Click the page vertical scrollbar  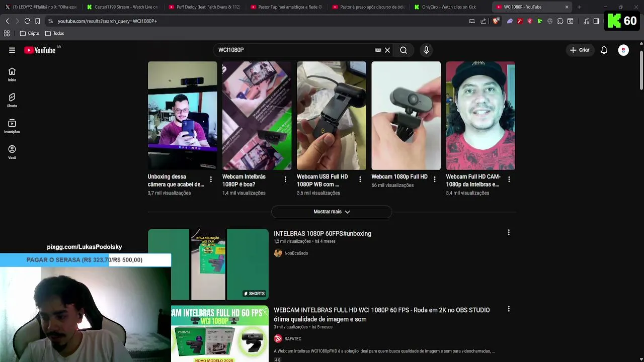(x=641, y=70)
